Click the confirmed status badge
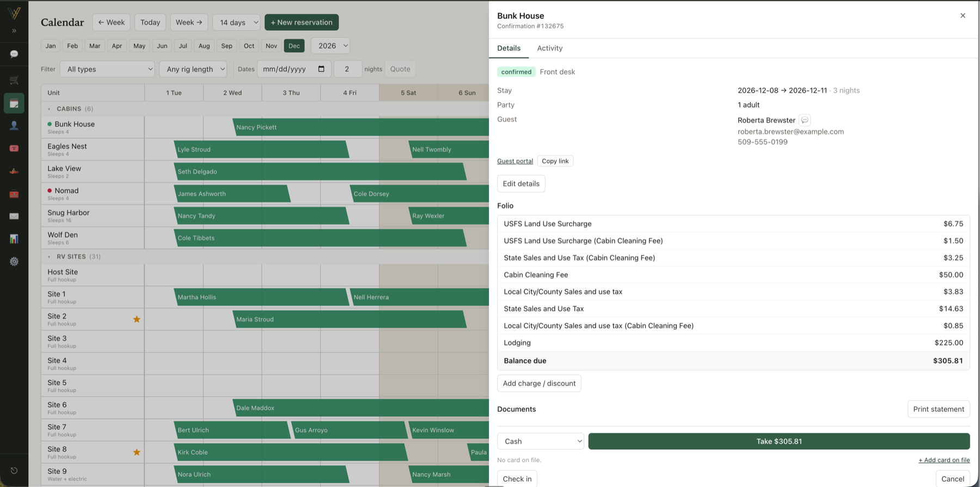This screenshot has width=980, height=487. pyautogui.click(x=516, y=72)
